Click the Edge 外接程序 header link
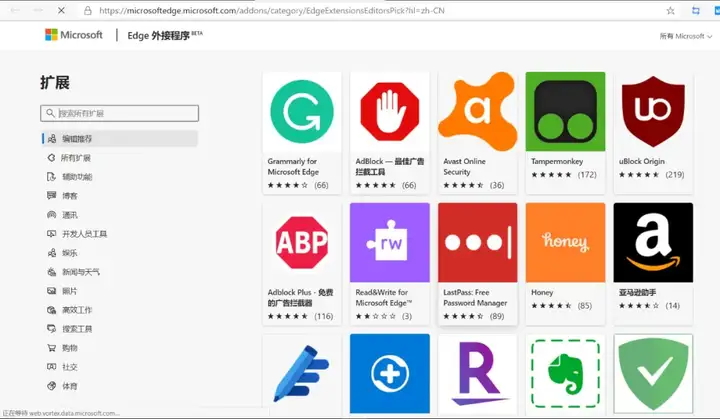 coord(165,35)
